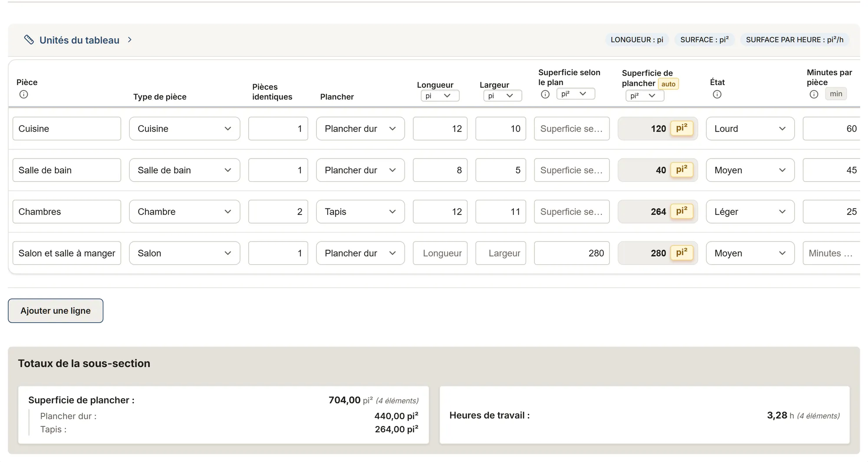Open État dropdown showing Lourd
This screenshot has width=868, height=462.
pyautogui.click(x=750, y=129)
